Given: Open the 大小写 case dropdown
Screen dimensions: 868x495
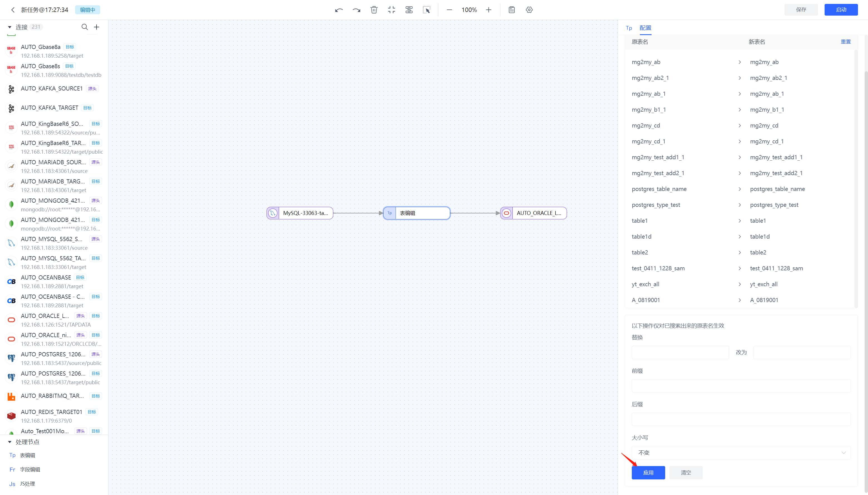Looking at the screenshot, I should 741,452.
